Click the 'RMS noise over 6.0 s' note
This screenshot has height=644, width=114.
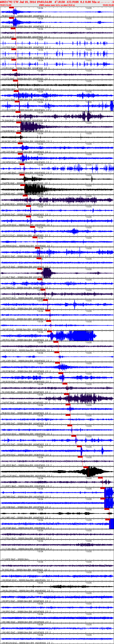tap(57, 5)
